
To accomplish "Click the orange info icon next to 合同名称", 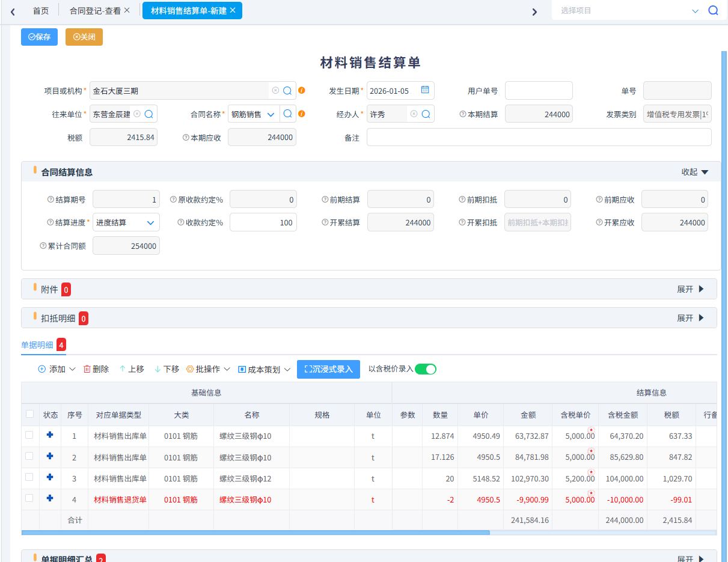I will pos(302,114).
